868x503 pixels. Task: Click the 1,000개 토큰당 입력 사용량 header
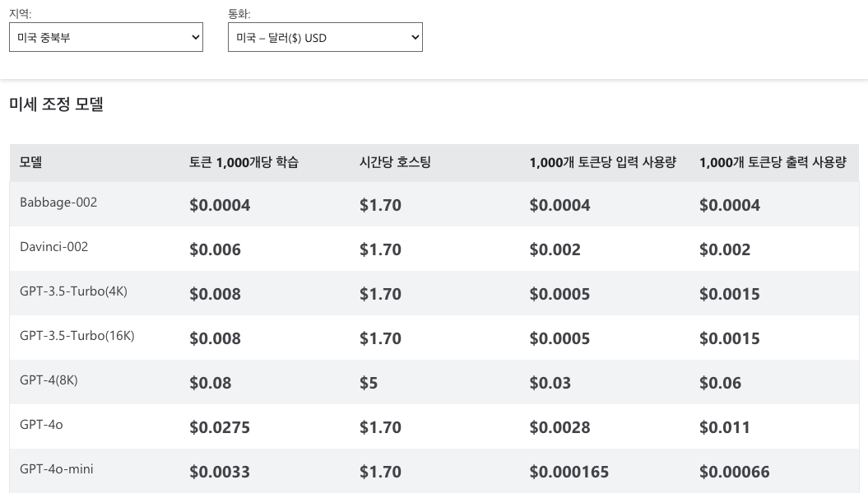pyautogui.click(x=603, y=162)
